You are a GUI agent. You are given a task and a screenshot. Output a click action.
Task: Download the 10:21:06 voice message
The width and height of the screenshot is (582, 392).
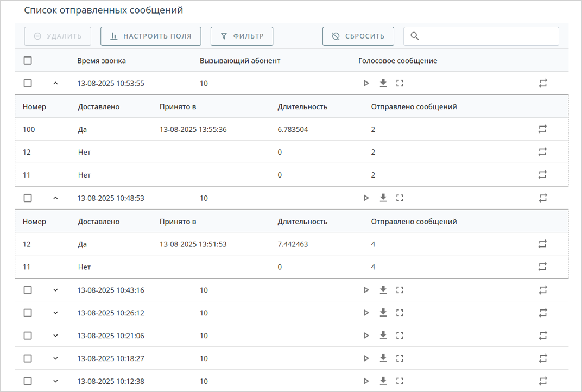click(x=383, y=336)
